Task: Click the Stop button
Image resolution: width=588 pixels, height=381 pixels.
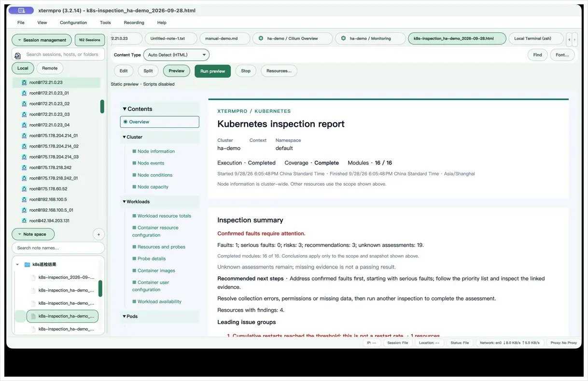Action: click(246, 71)
